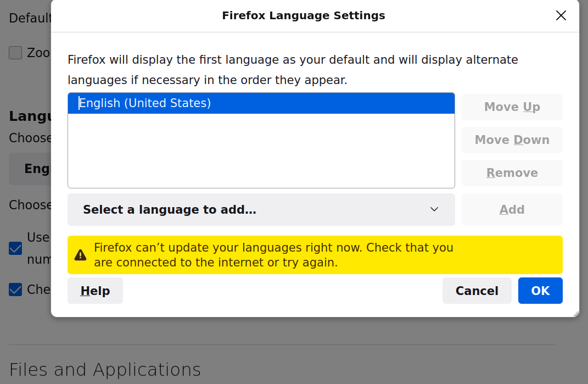Disable the Check your spelling checkbox
The height and width of the screenshot is (384, 588).
pyautogui.click(x=15, y=290)
